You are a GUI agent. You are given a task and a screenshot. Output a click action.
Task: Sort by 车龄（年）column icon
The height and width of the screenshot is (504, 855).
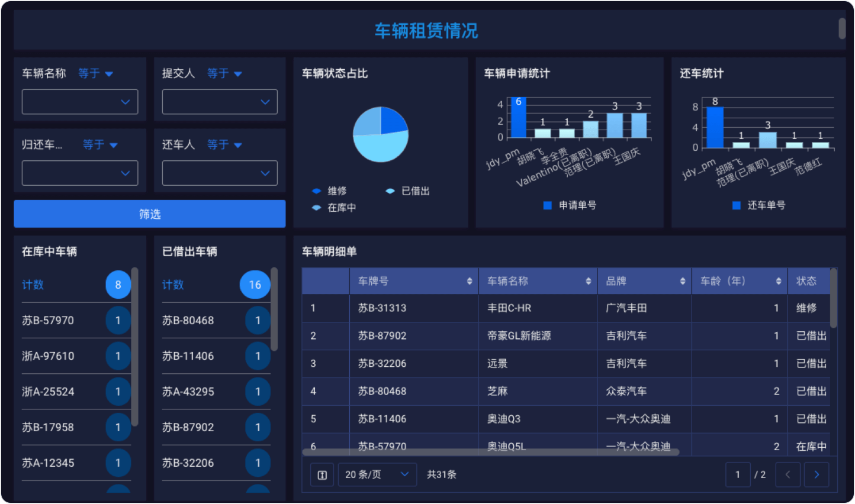pyautogui.click(x=778, y=281)
